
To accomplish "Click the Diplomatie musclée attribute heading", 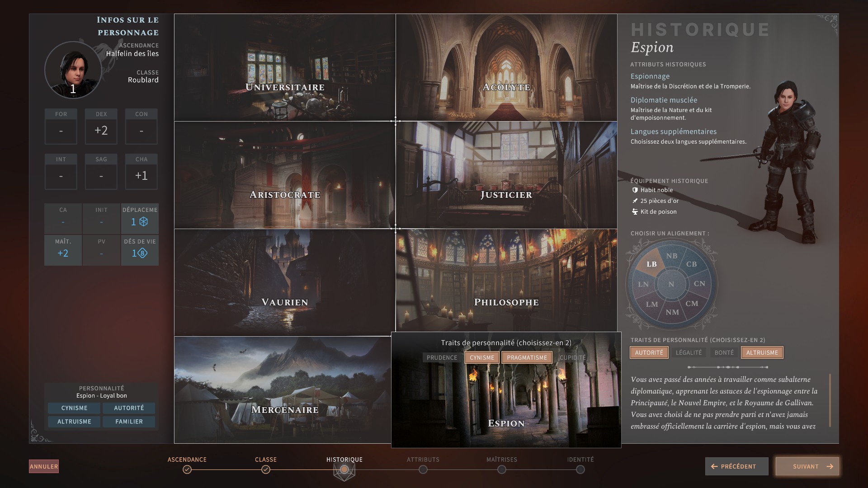I will pos(664,100).
